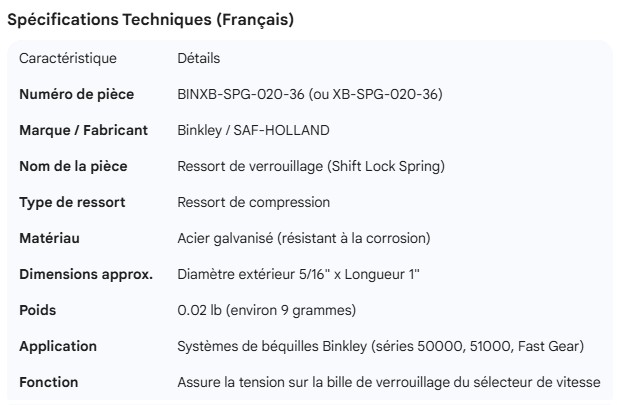Image resolution: width=617 pixels, height=405 pixels.
Task: Select the "Caractéristique" column header
Action: click(68, 59)
